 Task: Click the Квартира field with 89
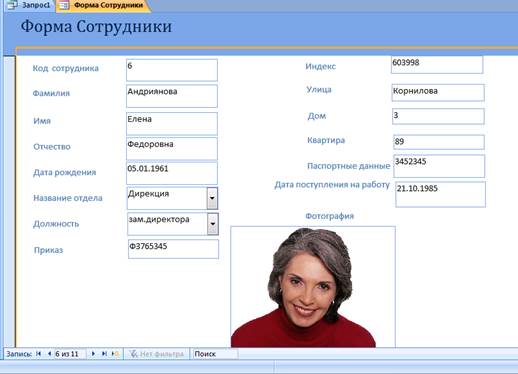click(439, 142)
